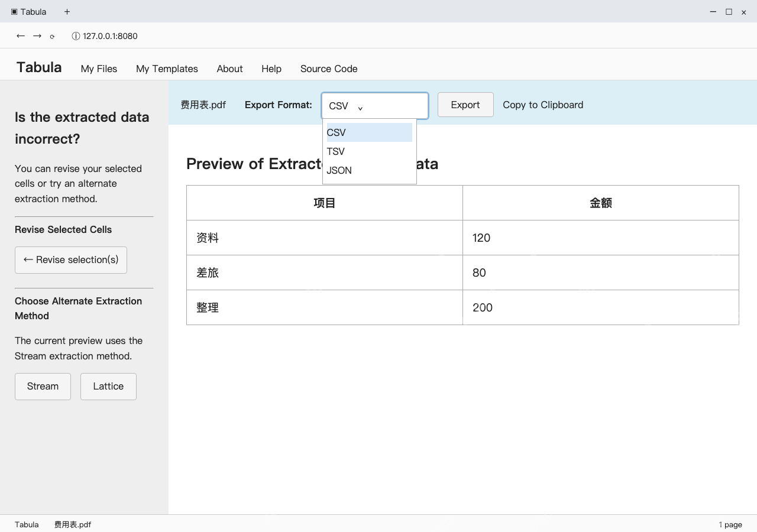Go back with the browser back arrow

(21, 36)
